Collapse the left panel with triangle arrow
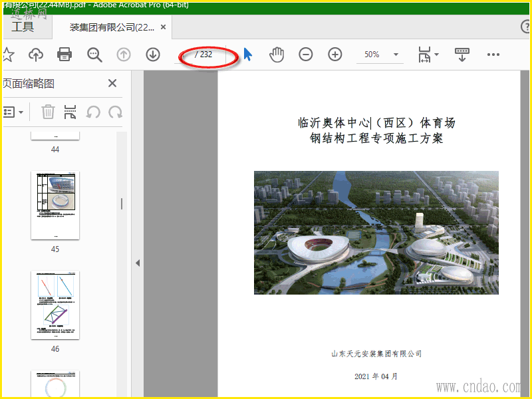532x399 pixels. point(138,263)
